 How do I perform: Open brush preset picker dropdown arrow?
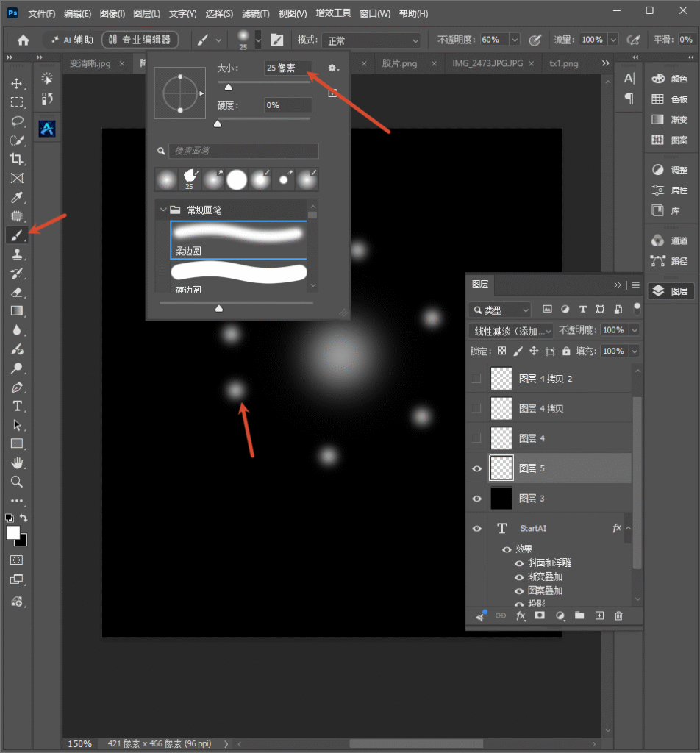(x=258, y=40)
